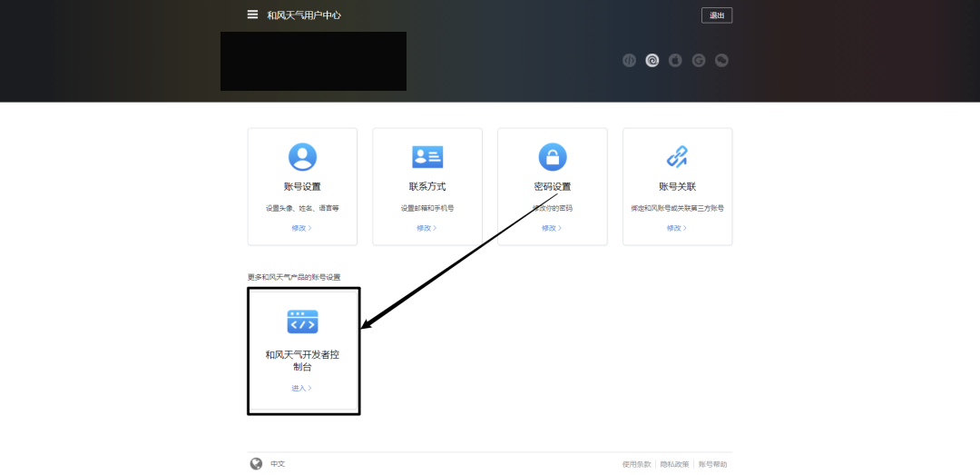This screenshot has width=980, height=475.
Task: Open the 隐私政策 footer link
Action: click(x=674, y=464)
